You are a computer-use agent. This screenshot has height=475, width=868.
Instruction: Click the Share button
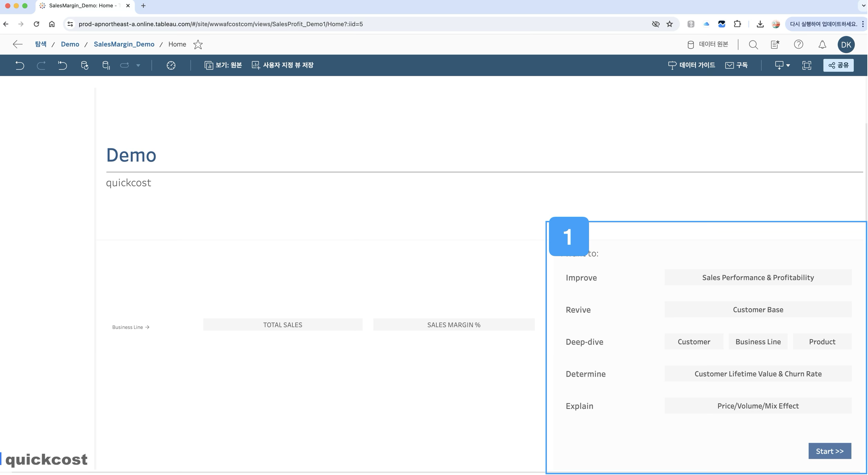[838, 65]
